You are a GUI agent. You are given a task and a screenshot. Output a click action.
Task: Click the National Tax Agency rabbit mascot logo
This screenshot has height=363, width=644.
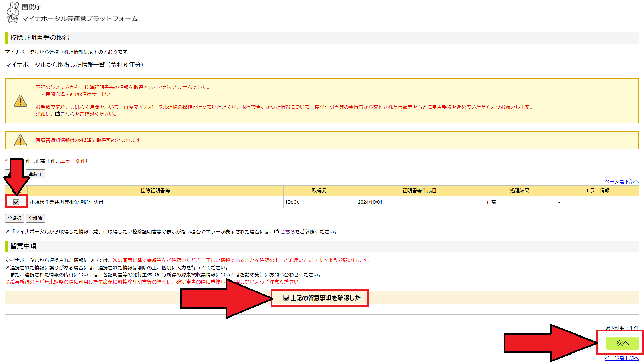(x=13, y=12)
